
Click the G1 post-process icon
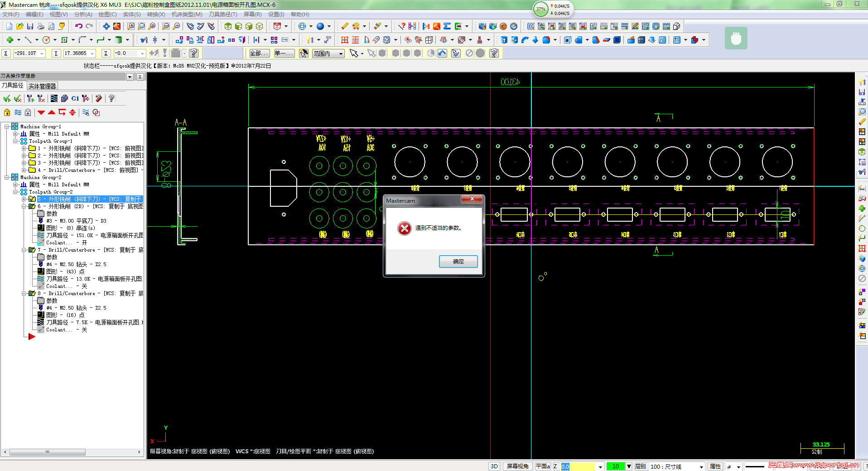(x=75, y=98)
